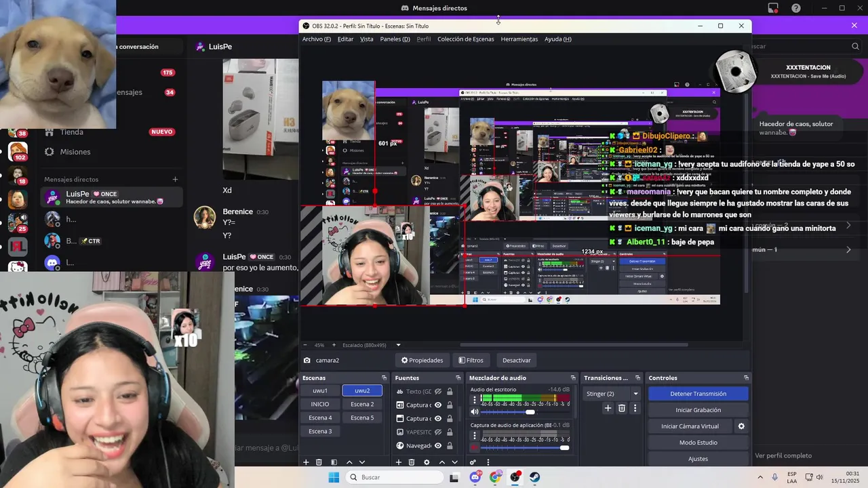This screenshot has width=868, height=488.
Task: Click Detener Transmisión button
Action: 698,394
